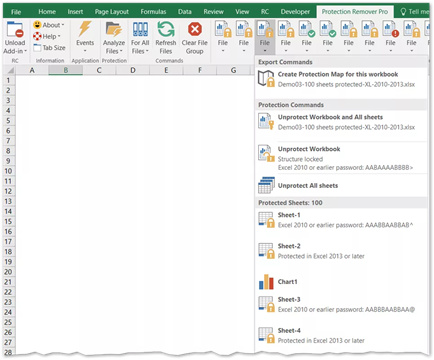The width and height of the screenshot is (434, 360).
Task: Open the File icon with red alert badge
Action: (x=390, y=37)
